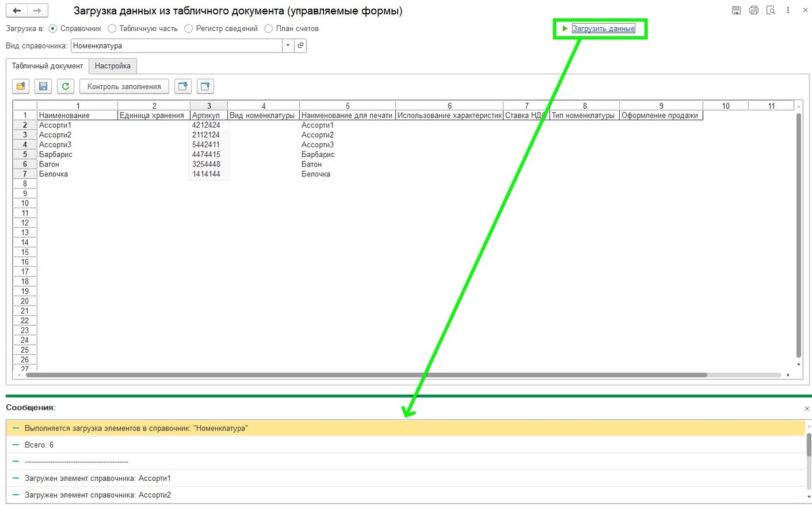Viewport: 812px width, 505px height.
Task: Select column header 3 in spreadsheet
Action: [x=208, y=106]
